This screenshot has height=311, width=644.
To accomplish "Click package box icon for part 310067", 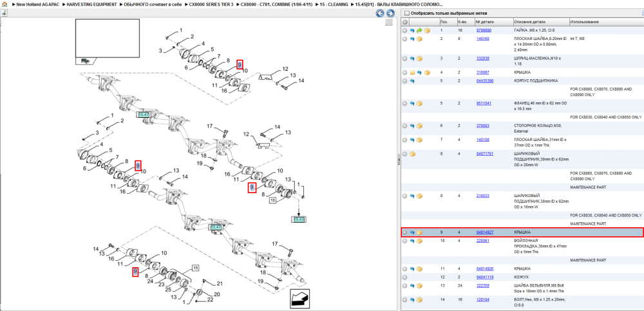I will (x=427, y=72).
